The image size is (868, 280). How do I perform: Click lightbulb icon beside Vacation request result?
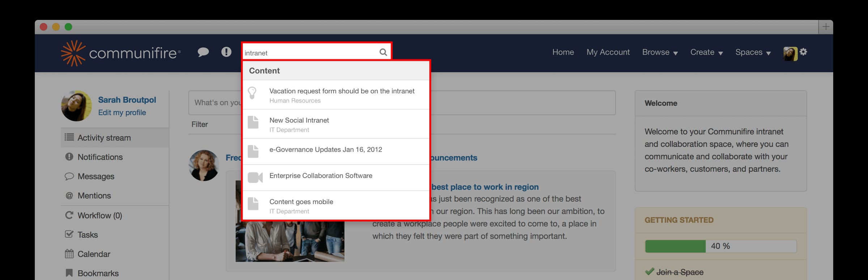click(x=252, y=93)
